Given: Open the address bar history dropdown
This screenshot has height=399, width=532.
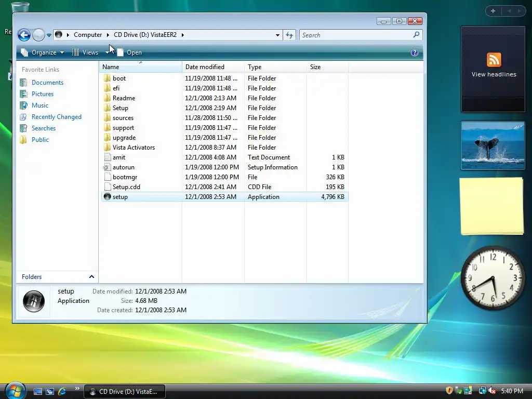Looking at the screenshot, I should point(277,35).
